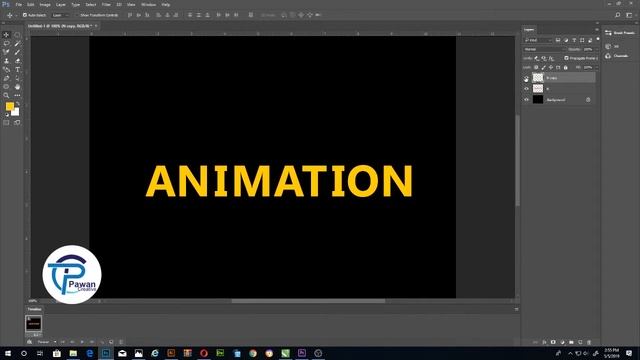
Task: Open the Select menu
Action: coord(91,4)
